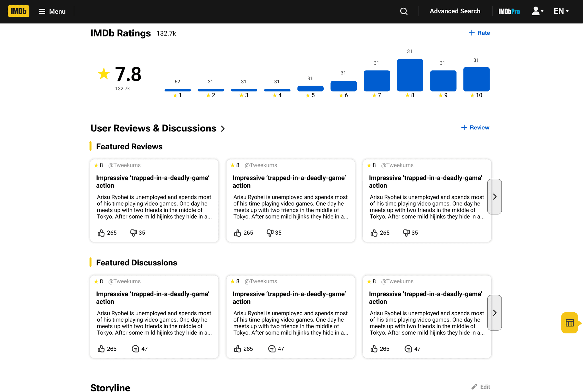Click the 8-star rating bar

click(x=410, y=75)
